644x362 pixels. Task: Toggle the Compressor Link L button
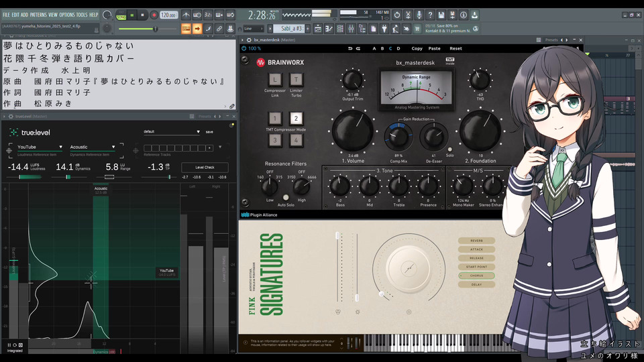pos(275,80)
